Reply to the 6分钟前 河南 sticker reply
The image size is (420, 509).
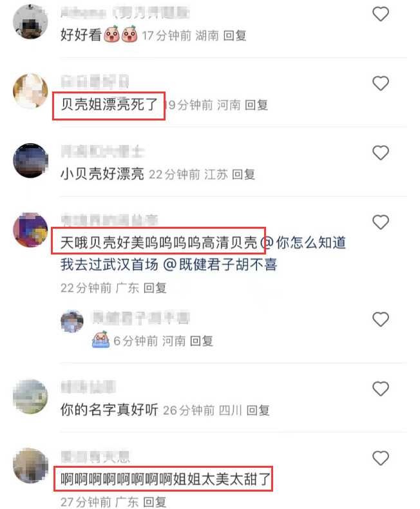click(x=201, y=341)
